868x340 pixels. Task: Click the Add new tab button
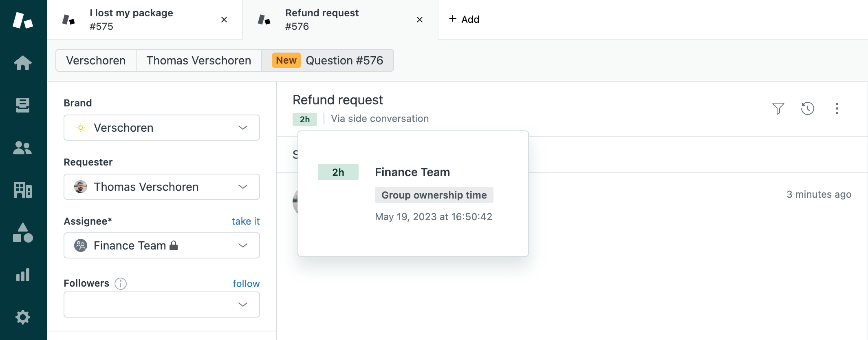click(x=464, y=19)
